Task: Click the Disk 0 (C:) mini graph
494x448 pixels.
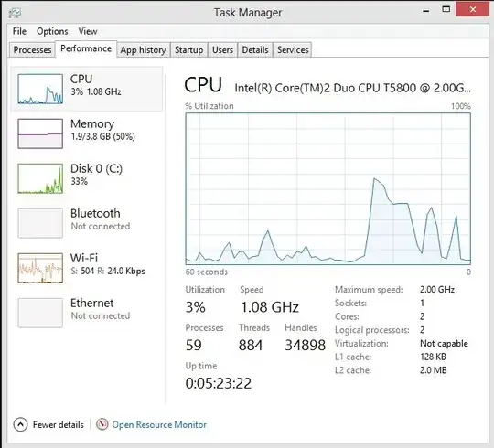Action: (x=40, y=178)
